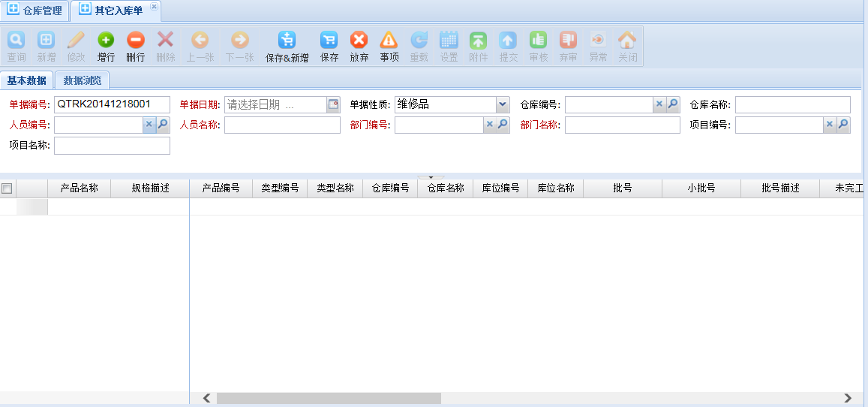Click the 增行 (add row) toolbar icon
Screen dimensions: 868x407
pyautogui.click(x=107, y=41)
